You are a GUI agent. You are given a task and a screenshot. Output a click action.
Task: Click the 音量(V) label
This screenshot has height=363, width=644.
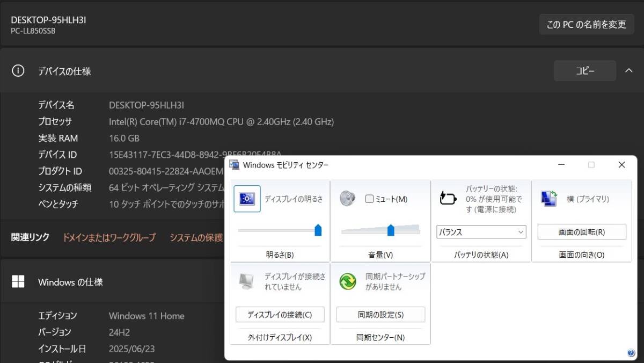(x=380, y=255)
